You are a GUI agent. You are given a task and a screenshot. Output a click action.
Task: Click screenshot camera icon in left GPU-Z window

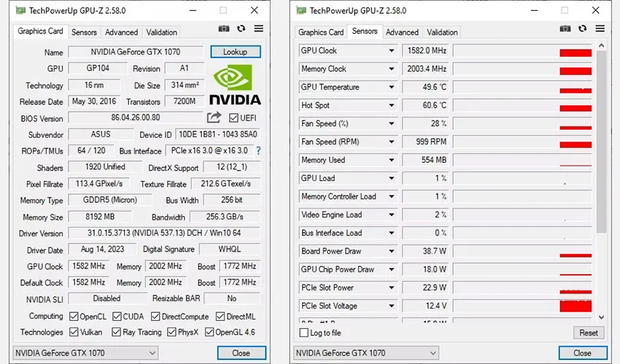click(224, 28)
